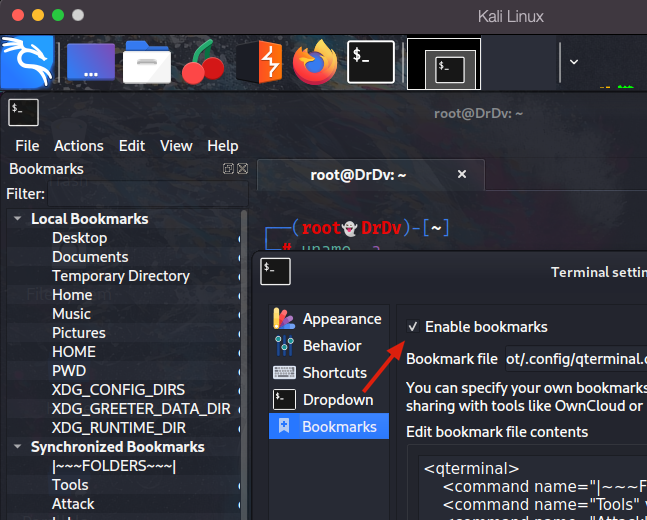Launch Cherrytree from the panel
This screenshot has width=647, height=520.
pyautogui.click(x=203, y=62)
